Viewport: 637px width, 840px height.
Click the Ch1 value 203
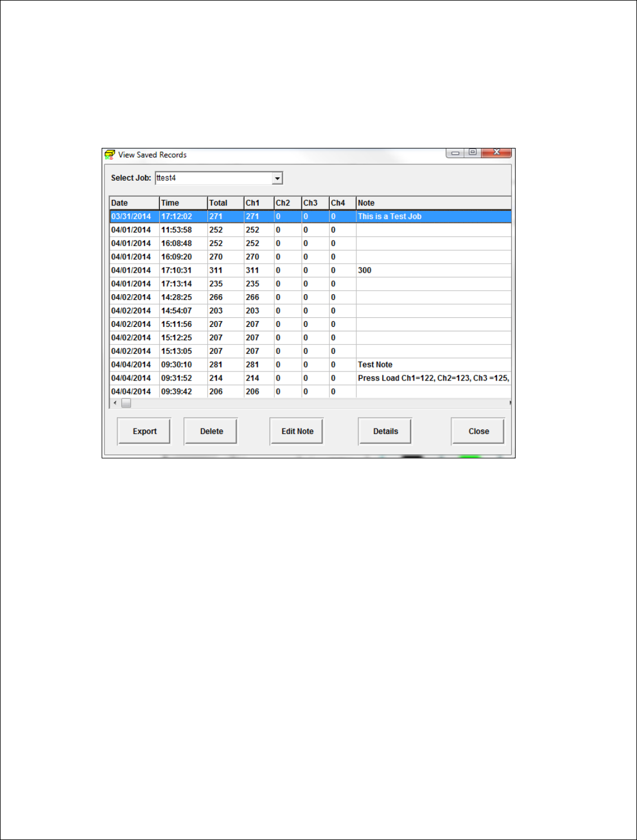(252, 311)
